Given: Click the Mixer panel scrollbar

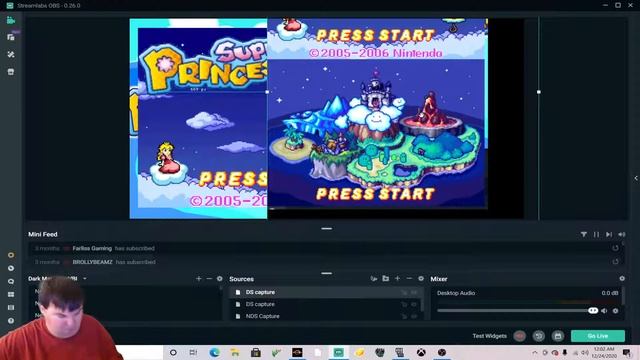Looking at the screenshot, I should [624, 296].
